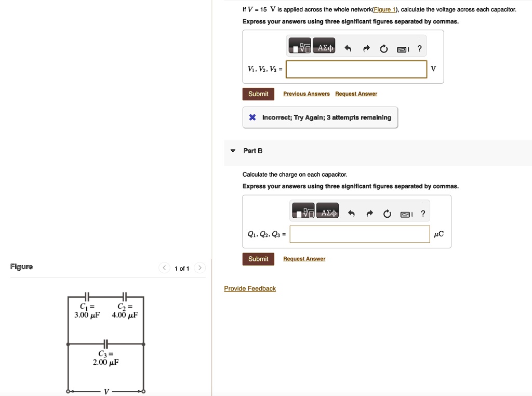This screenshot has width=532, height=396.
Task: Reset the Part A answer to its initial state
Action: point(383,48)
